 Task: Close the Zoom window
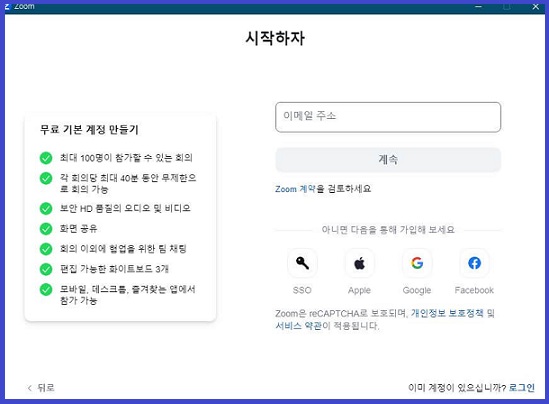coord(535,6)
